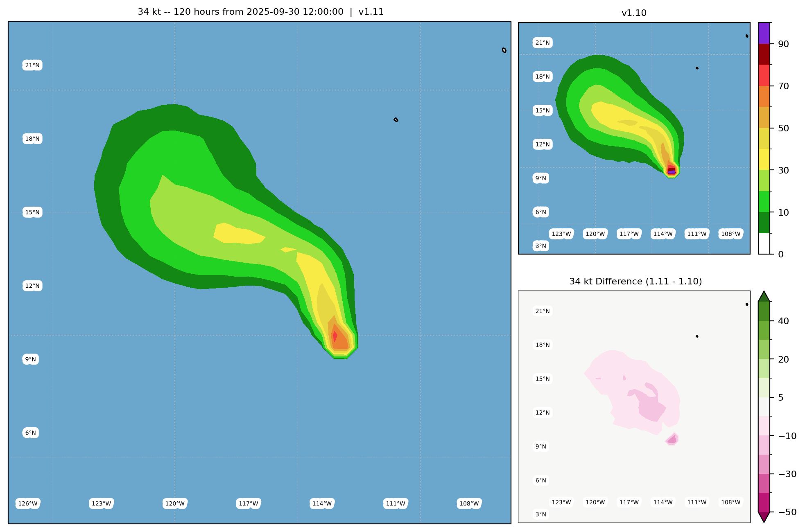Image resolution: width=805 pixels, height=532 pixels.
Task: Click the 114°W label in the difference panel
Action: (x=663, y=502)
